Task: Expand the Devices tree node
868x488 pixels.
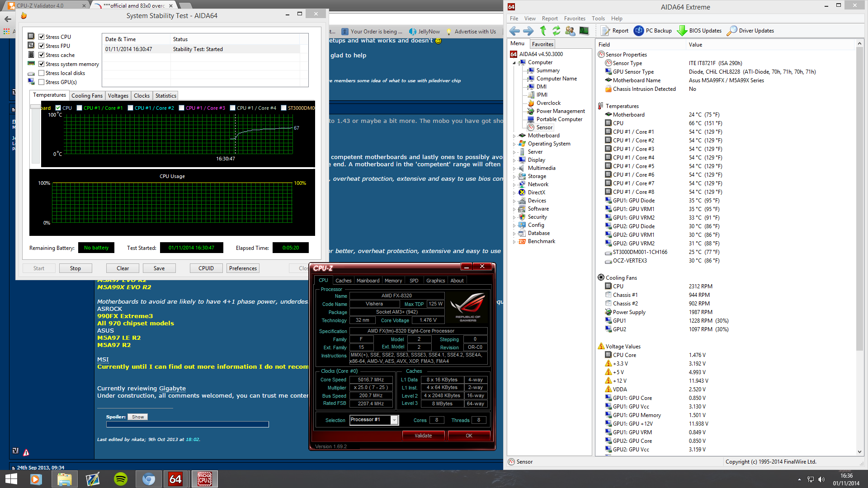Action: pyautogui.click(x=514, y=201)
